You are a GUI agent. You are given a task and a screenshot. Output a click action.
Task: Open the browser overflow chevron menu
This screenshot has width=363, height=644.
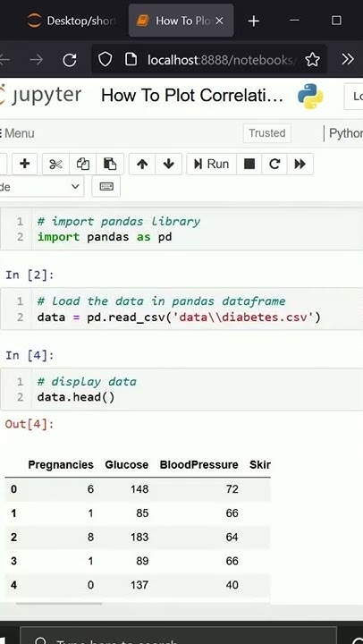[x=348, y=60]
